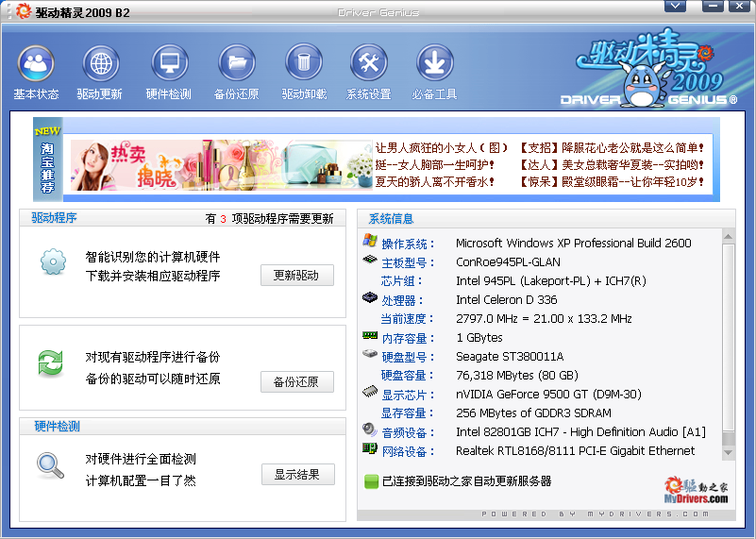Open the title bar dropdown arrow button

pyautogui.click(x=675, y=7)
